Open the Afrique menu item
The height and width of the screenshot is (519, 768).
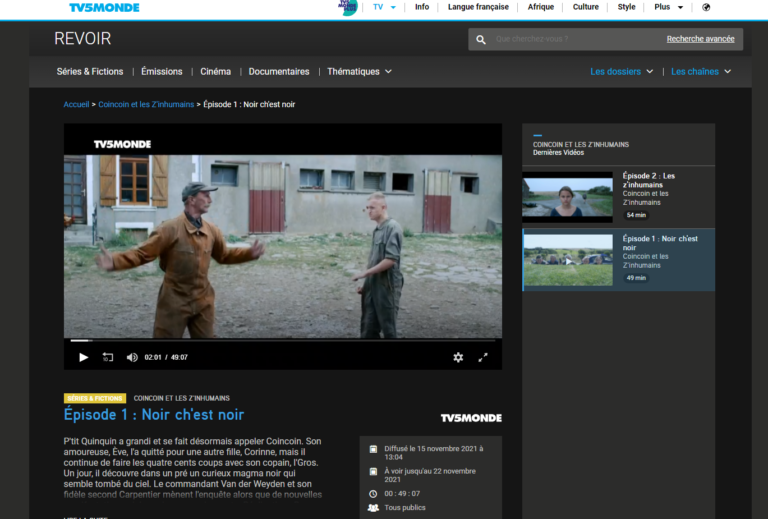click(x=541, y=7)
